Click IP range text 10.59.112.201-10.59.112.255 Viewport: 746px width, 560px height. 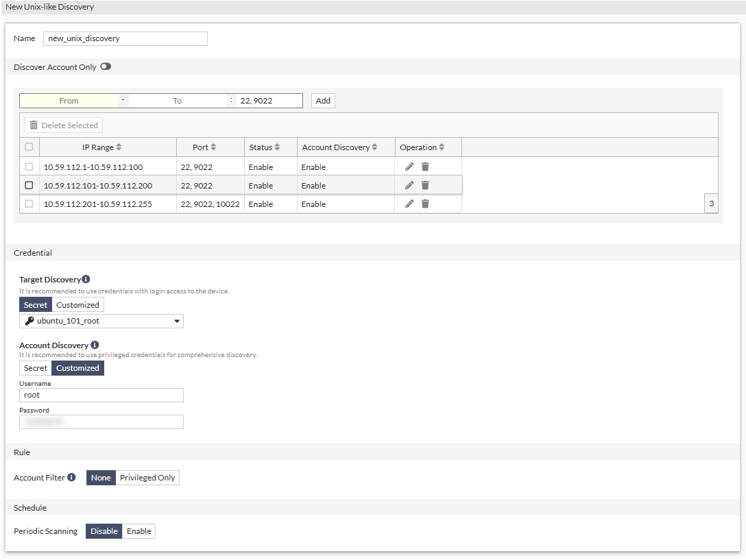98,204
